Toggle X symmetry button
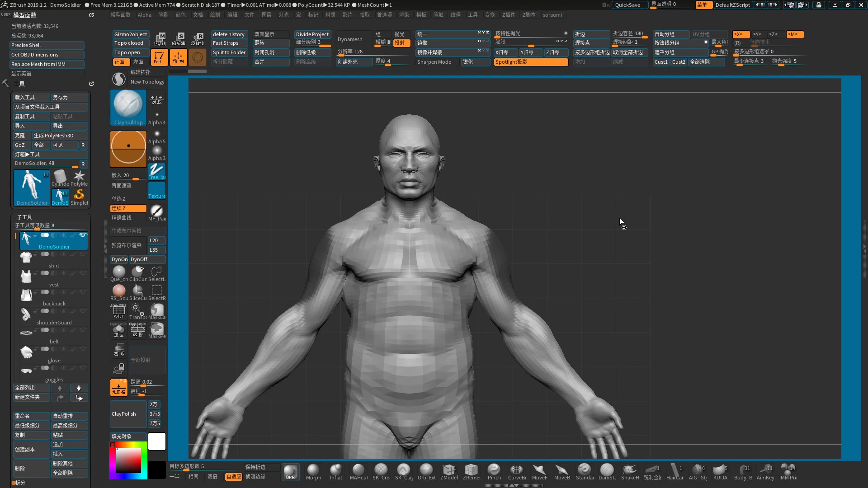 (x=741, y=34)
